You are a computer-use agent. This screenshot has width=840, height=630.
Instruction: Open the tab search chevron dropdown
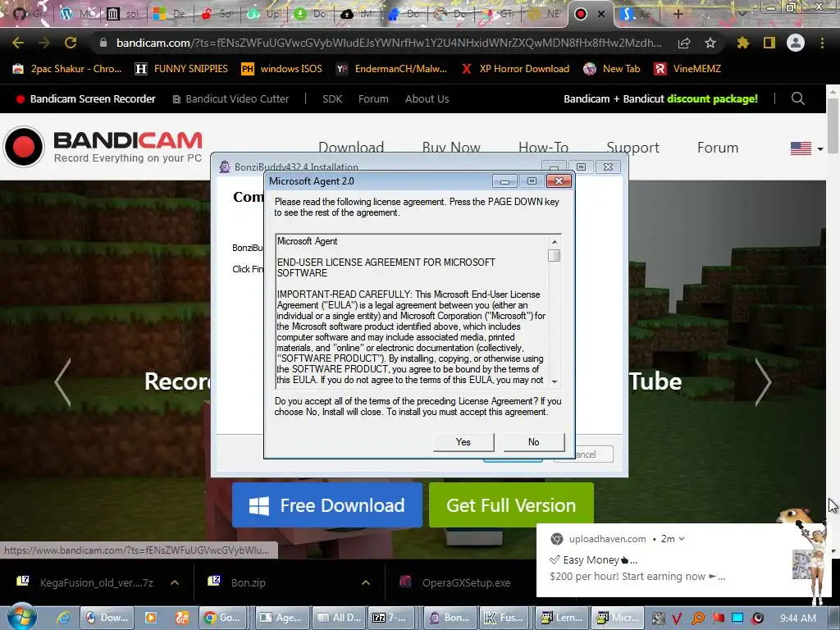coord(742,14)
